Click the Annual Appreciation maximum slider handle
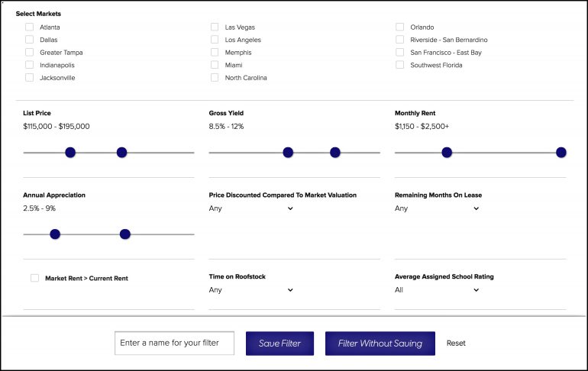 (125, 234)
